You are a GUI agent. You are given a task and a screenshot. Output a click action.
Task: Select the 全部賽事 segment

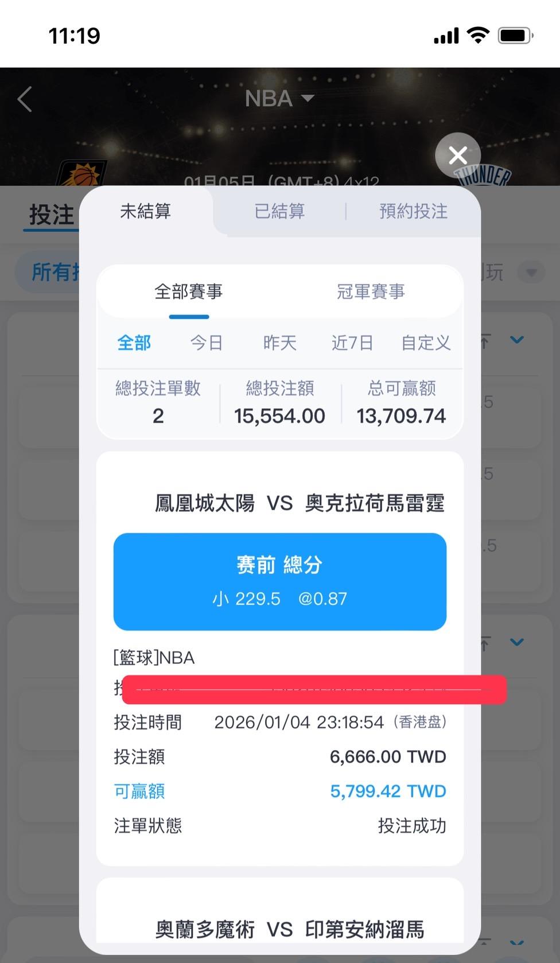click(x=188, y=292)
